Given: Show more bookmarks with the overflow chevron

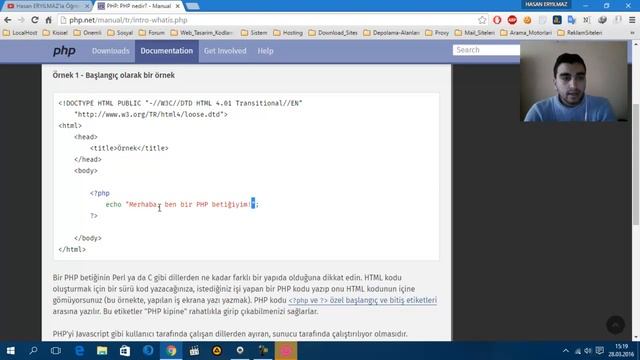Looking at the screenshot, I should pyautogui.click(x=632, y=33).
